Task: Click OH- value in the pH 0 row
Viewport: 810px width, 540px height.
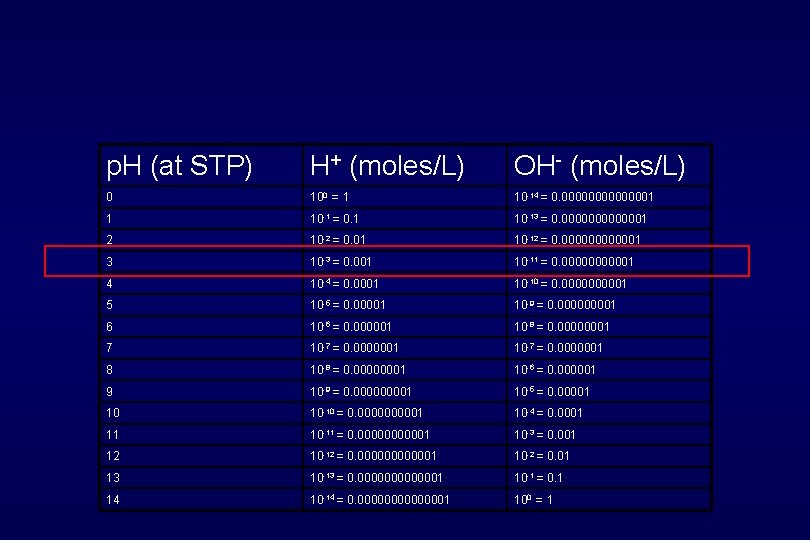Action: (584, 197)
